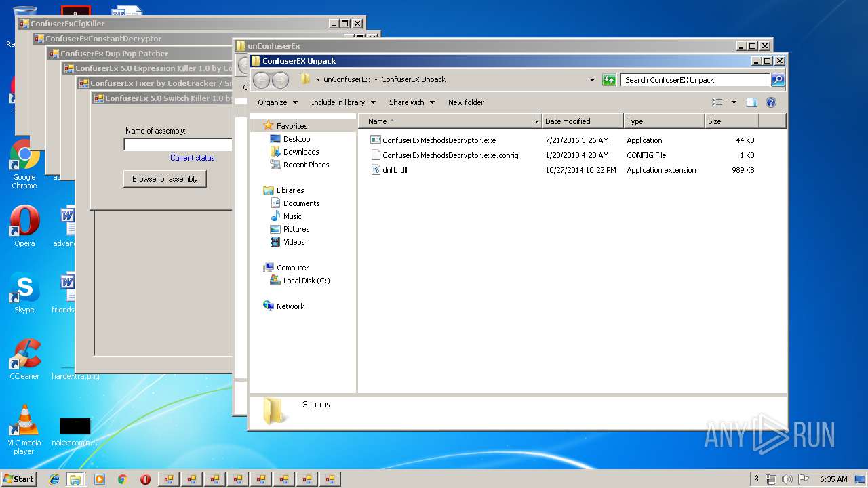Open Documents library
868x488 pixels.
301,203
